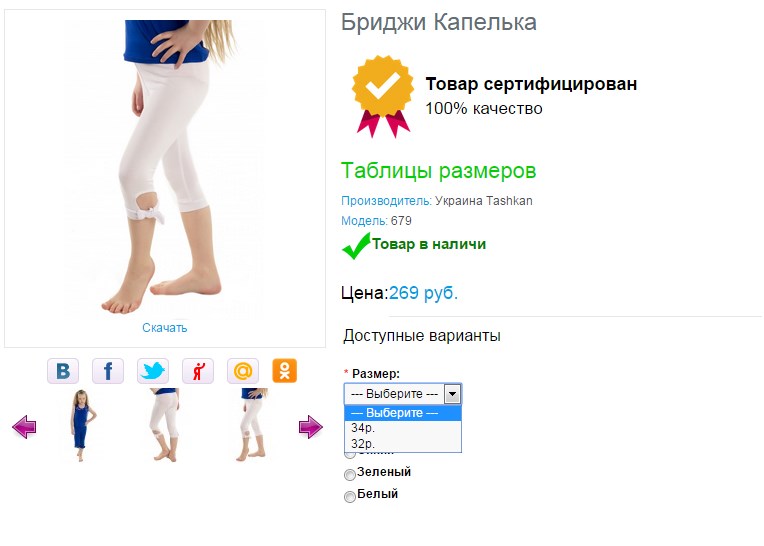Click the right purple gallery arrow
This screenshot has height=546, width=764.
(310, 427)
